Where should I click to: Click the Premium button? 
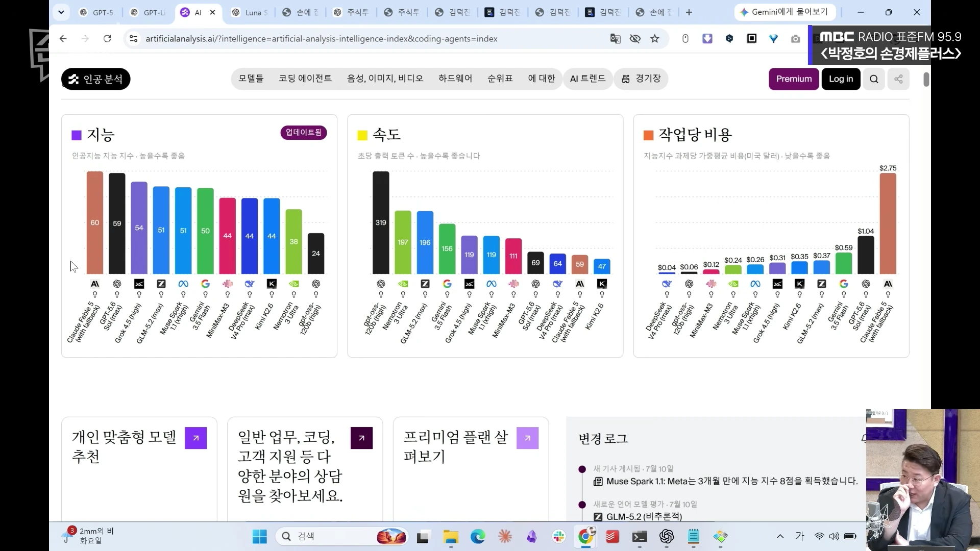click(794, 79)
